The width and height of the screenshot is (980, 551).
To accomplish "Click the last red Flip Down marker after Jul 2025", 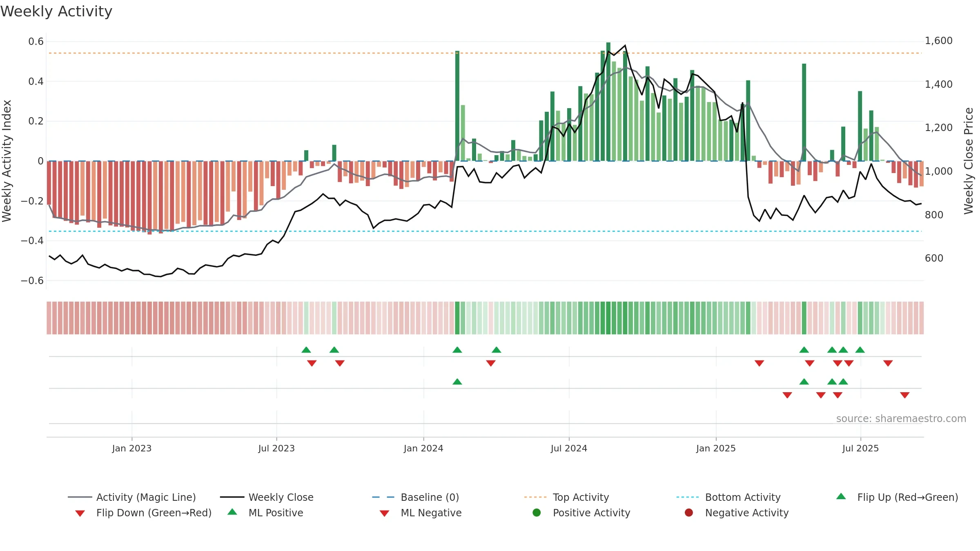I will point(888,363).
